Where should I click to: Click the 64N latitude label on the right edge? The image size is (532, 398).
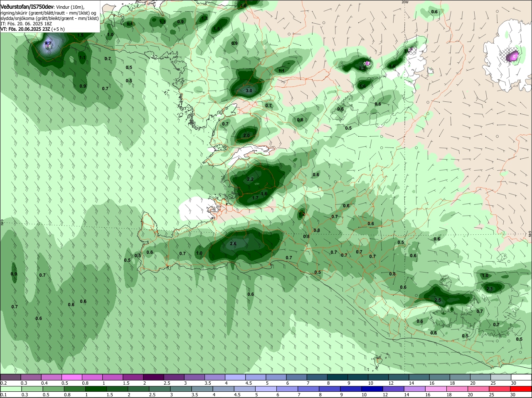tap(530, 235)
